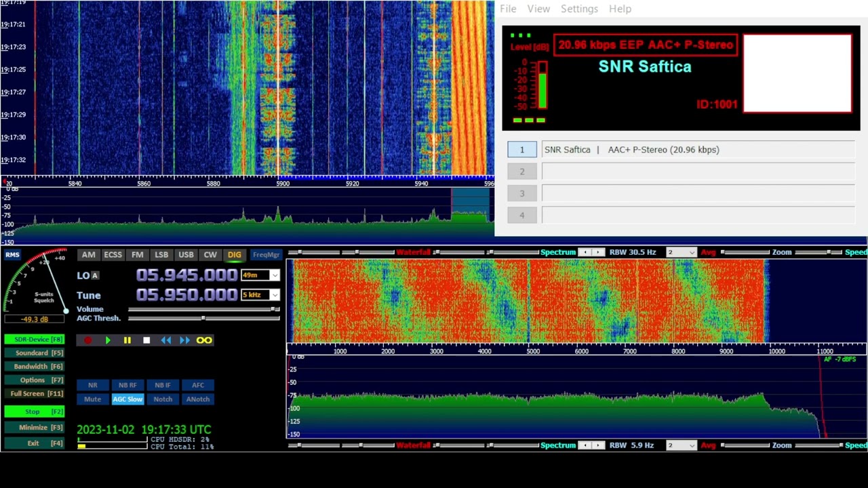
Task: Rewind with the blue double-left arrows
Action: (x=165, y=340)
